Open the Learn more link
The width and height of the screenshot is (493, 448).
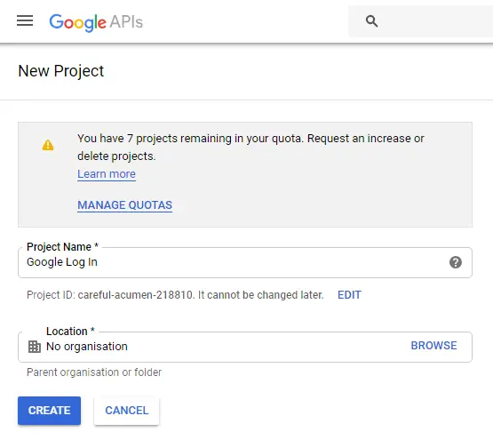pyautogui.click(x=107, y=174)
